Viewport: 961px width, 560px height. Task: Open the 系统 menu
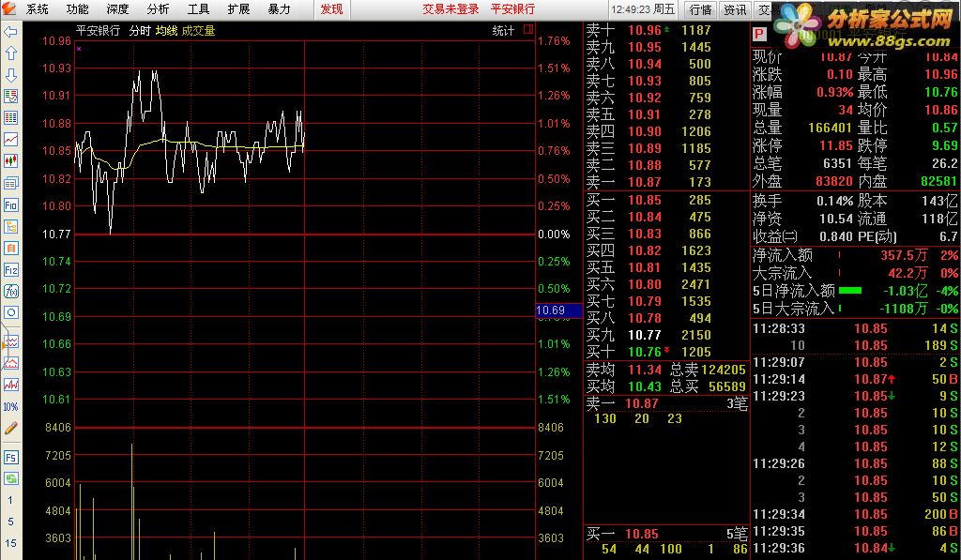[x=38, y=9]
